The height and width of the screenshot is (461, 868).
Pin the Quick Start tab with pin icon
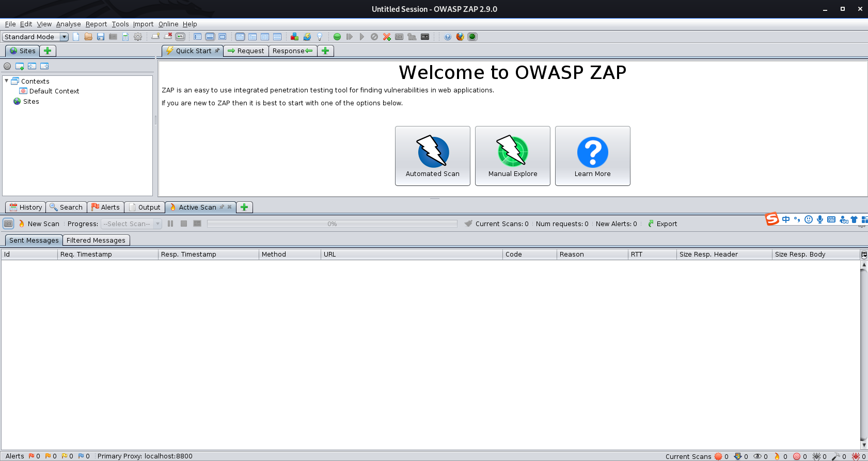(x=217, y=51)
